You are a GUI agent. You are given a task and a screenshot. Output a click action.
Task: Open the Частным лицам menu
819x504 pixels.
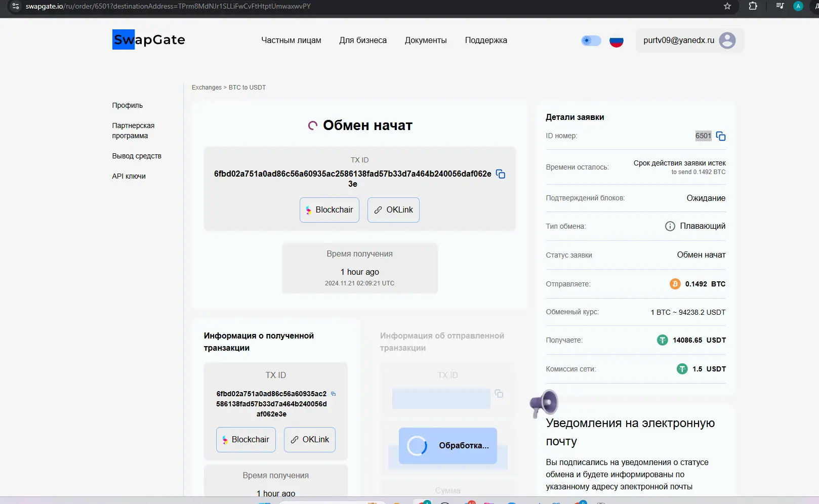291,40
